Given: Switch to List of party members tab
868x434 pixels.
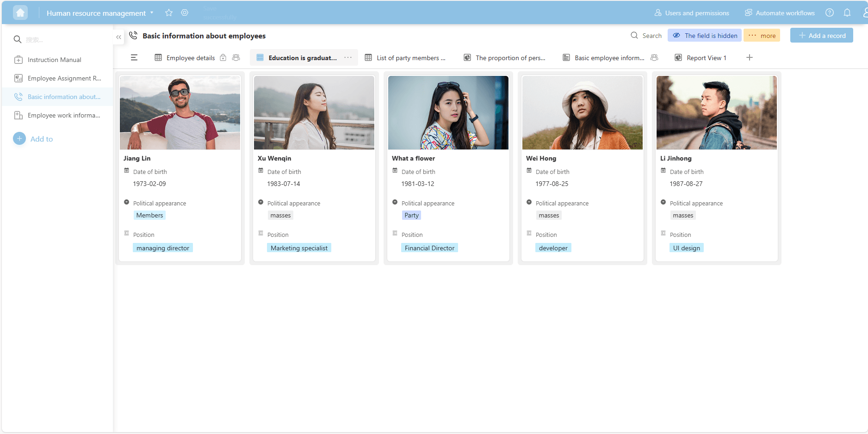Looking at the screenshot, I should point(405,58).
